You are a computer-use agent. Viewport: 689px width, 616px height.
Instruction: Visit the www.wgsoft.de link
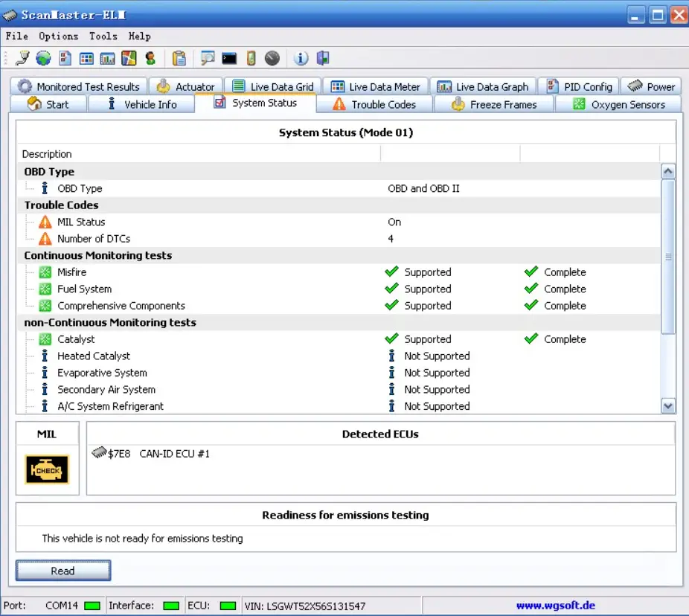[556, 605]
